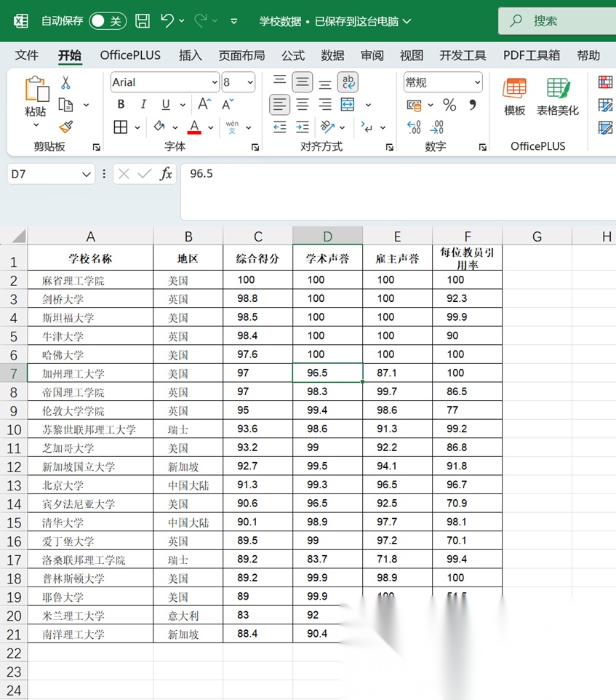Click the Redo arrow icon
This screenshot has width=616, height=700.
point(201,20)
